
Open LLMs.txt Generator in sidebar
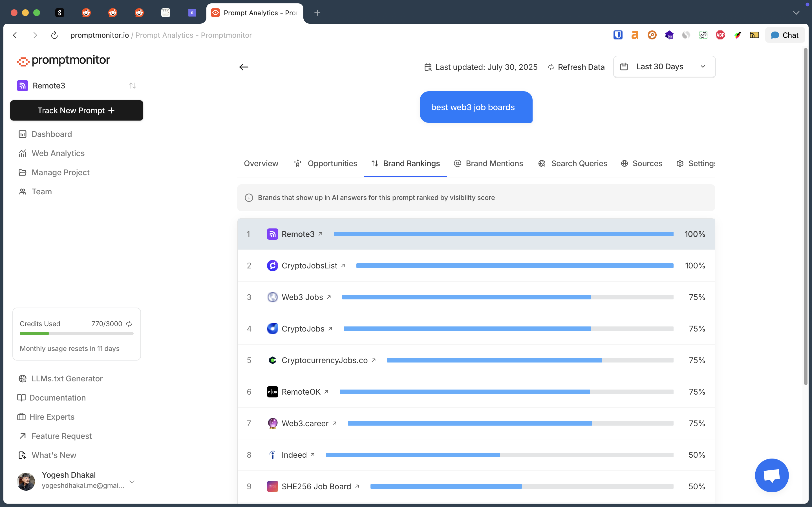tap(67, 379)
